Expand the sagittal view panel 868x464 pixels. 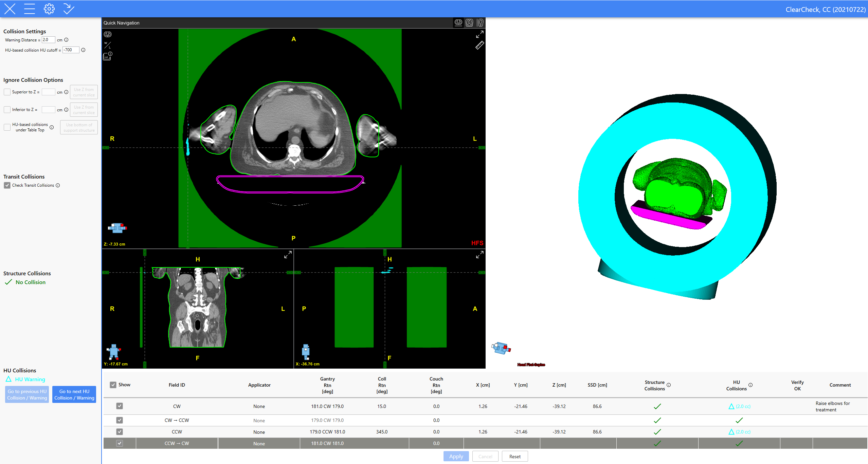pyautogui.click(x=480, y=255)
